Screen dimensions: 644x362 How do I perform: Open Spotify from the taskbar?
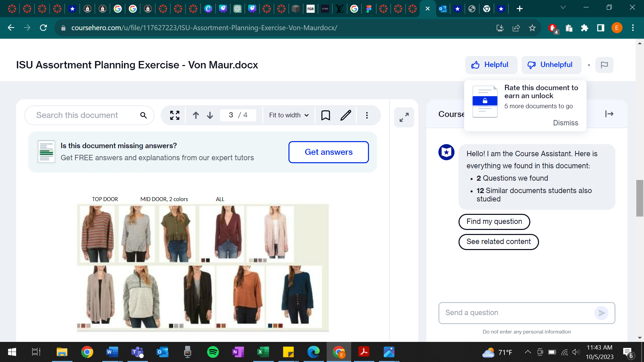tap(213, 352)
